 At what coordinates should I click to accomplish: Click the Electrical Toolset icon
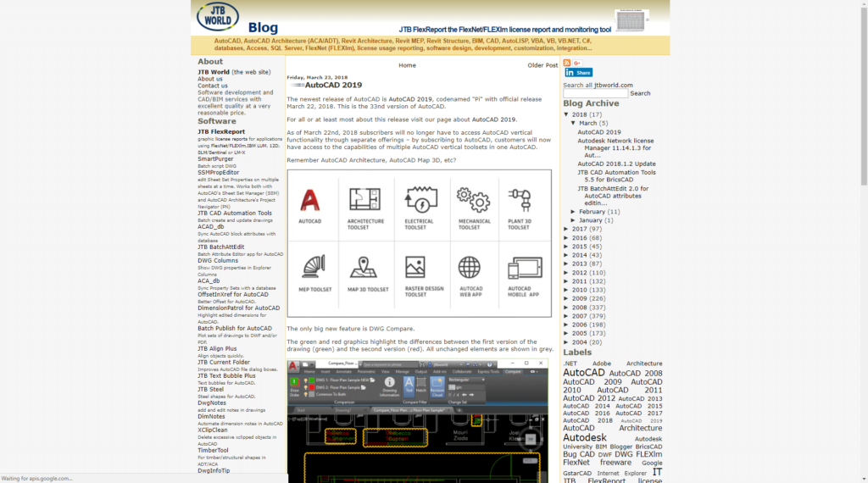pyautogui.click(x=419, y=200)
